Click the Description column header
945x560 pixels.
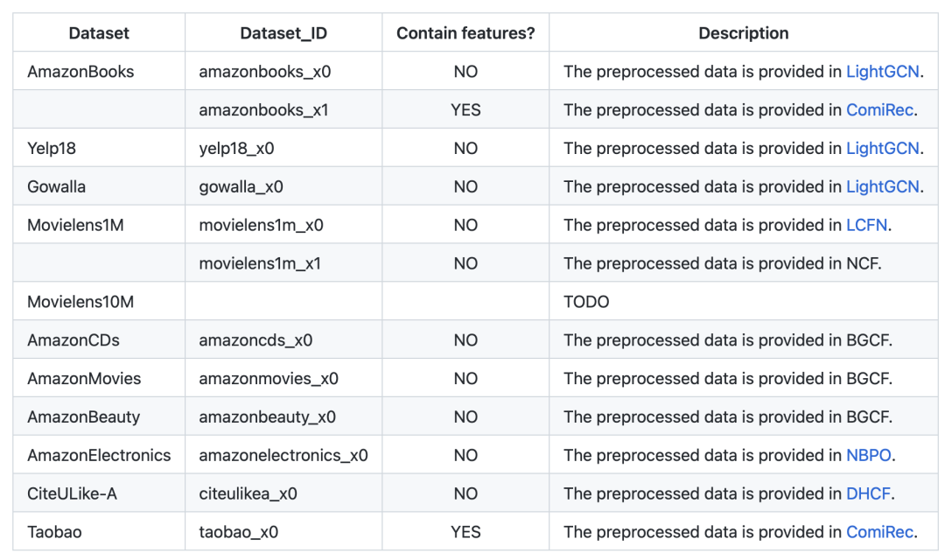pyautogui.click(x=743, y=33)
